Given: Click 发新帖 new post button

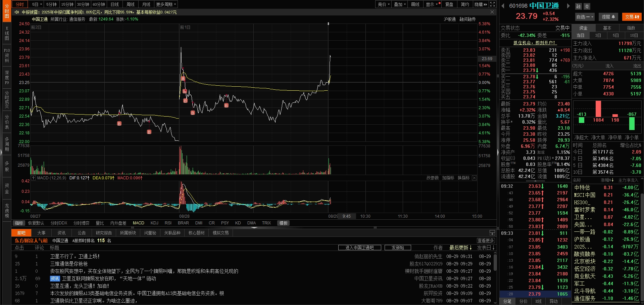Looking at the screenshot, I should click(398, 248).
